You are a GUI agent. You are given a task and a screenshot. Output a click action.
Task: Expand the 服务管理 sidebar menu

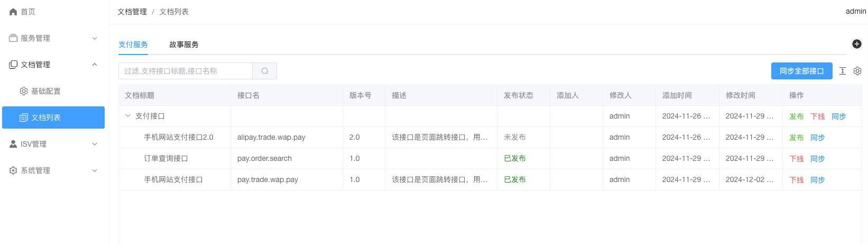[x=95, y=38]
